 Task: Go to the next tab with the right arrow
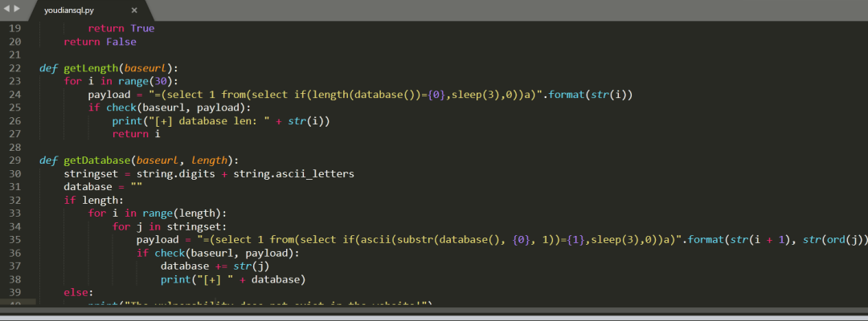tap(16, 9)
